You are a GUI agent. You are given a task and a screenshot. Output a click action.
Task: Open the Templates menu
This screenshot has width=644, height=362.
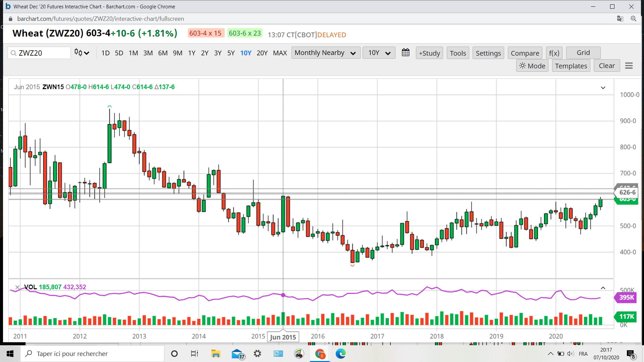point(571,66)
